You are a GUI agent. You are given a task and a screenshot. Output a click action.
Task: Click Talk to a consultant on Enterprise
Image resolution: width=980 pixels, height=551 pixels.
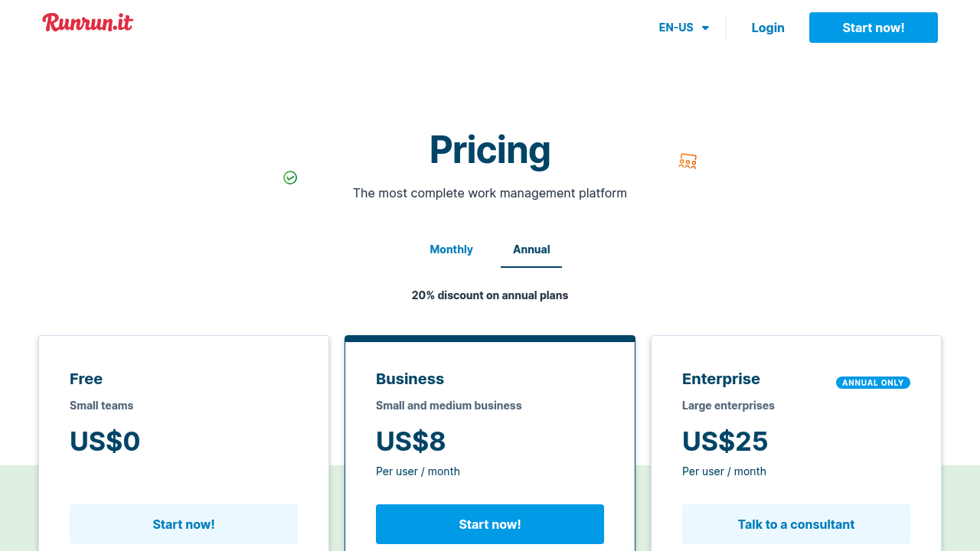pos(796,524)
